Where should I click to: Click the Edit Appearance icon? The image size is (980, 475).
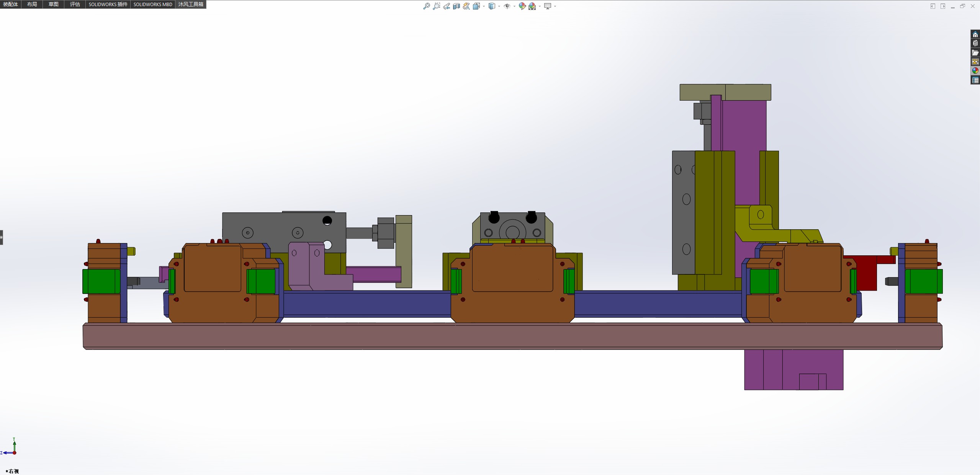[522, 6]
